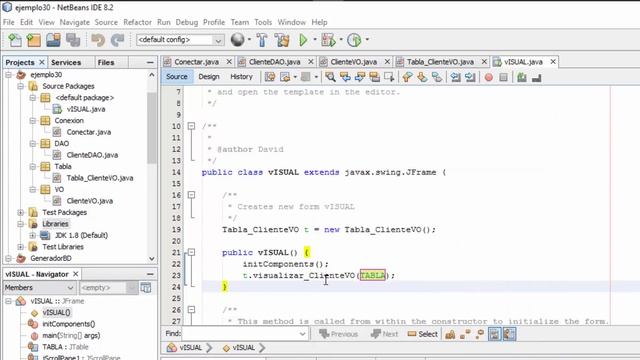Viewport: 640px width, 360px height.
Task: Select JDK 1.8 (Default) library node
Action: (81, 235)
